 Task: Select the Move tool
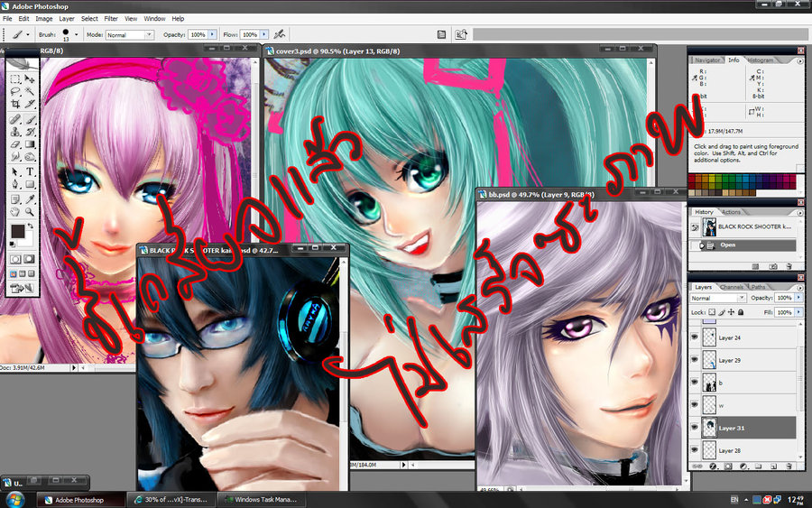[30, 79]
